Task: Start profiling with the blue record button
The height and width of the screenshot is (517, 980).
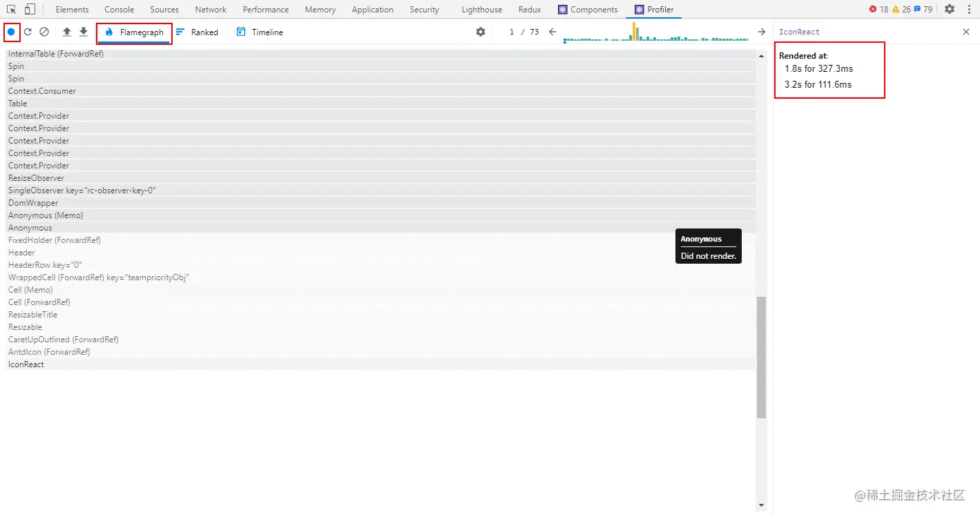Action: click(11, 32)
